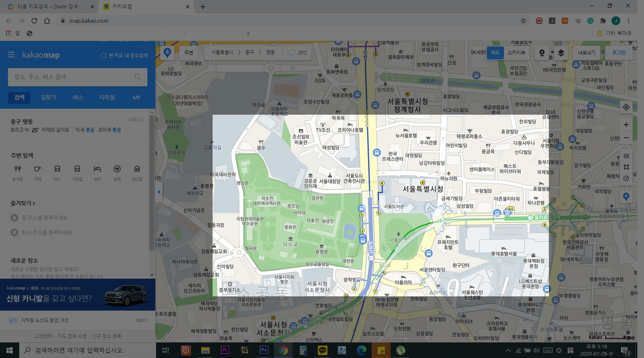Open 명동 neighborhood dropdown
644x358 pixels.
point(270,53)
